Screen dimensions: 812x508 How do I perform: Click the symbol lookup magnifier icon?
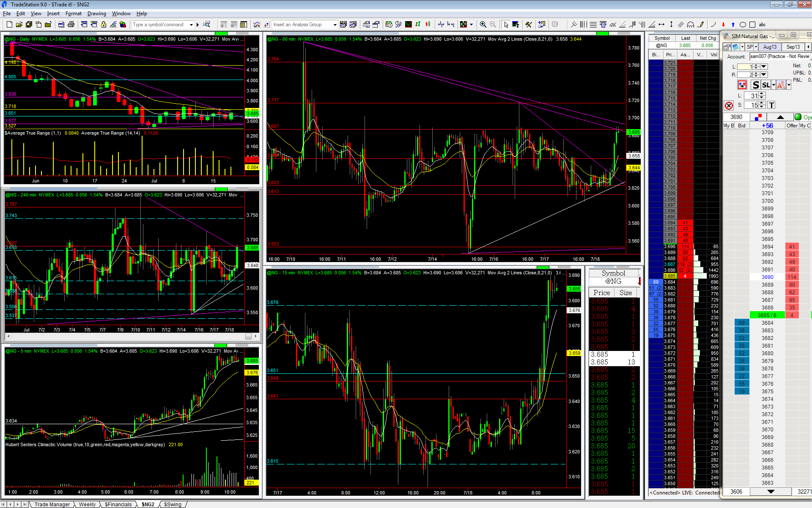coord(207,25)
